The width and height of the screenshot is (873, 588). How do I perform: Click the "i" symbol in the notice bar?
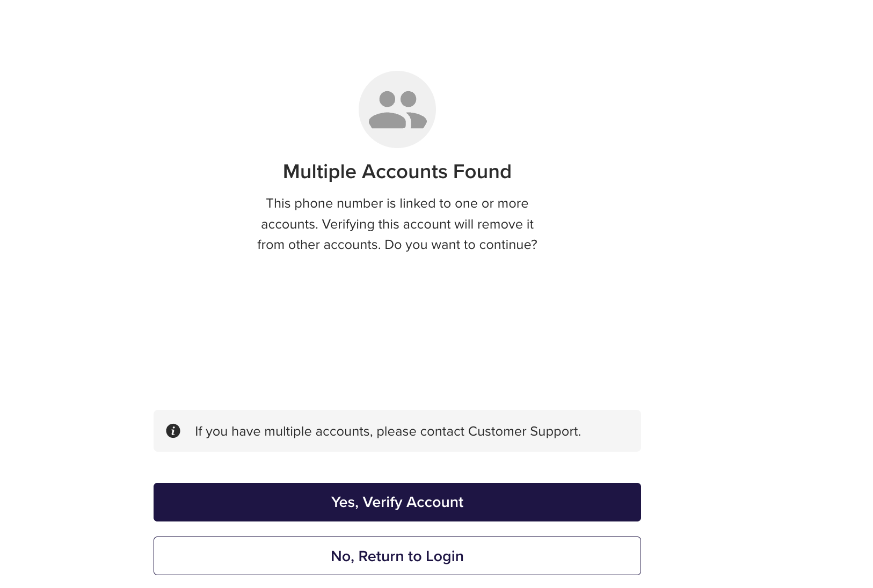(x=173, y=431)
